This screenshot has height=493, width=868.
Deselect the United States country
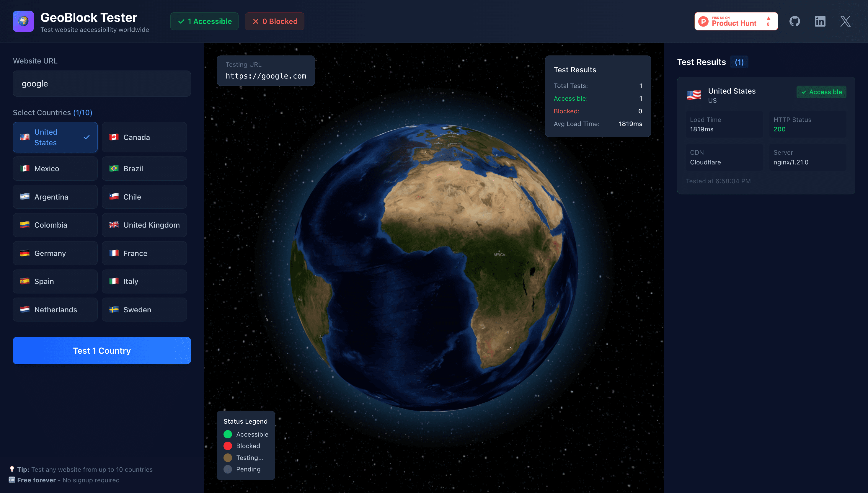(x=55, y=137)
